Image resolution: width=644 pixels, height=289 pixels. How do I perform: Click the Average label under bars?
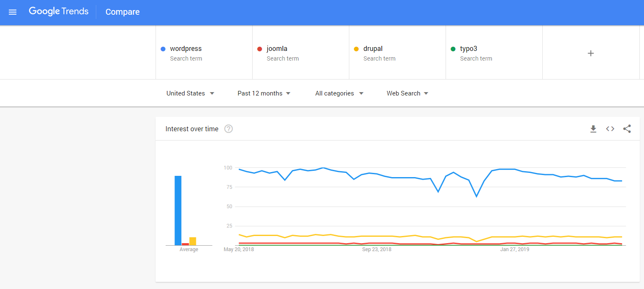[x=189, y=249]
